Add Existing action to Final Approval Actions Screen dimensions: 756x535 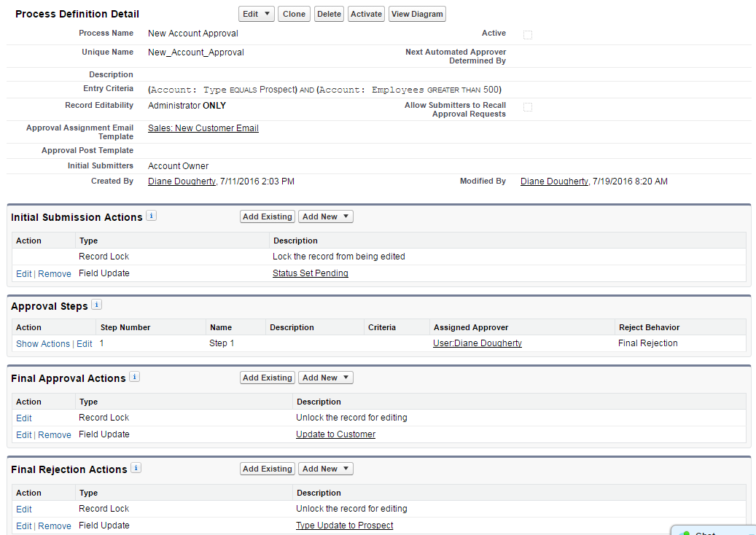pyautogui.click(x=267, y=378)
